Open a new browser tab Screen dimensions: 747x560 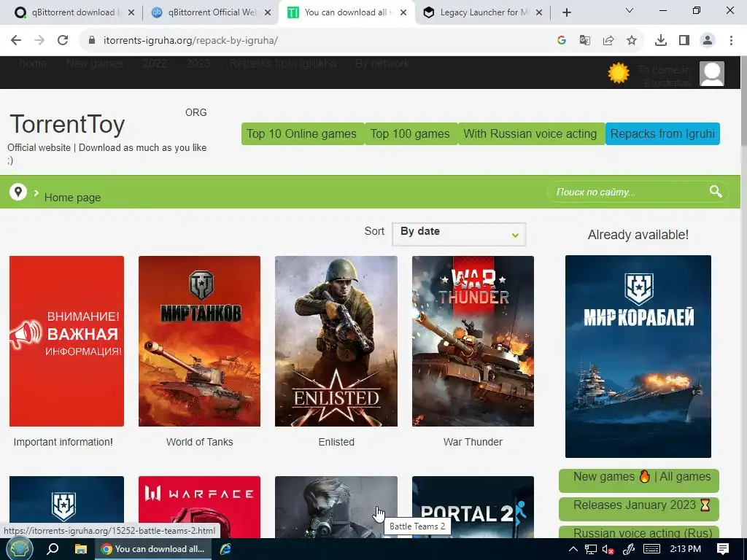[566, 12]
